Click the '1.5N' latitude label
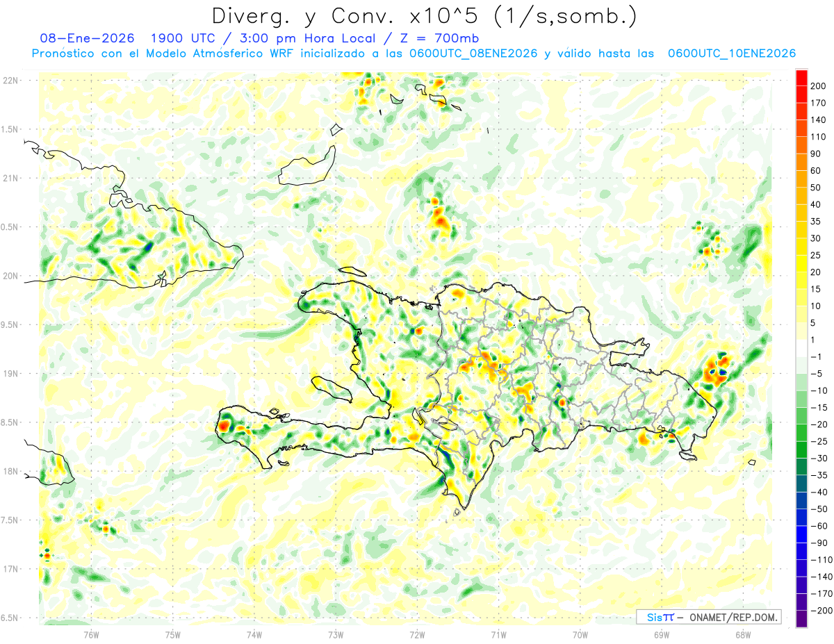Viewport: 834px width, 644px height. tap(10, 130)
